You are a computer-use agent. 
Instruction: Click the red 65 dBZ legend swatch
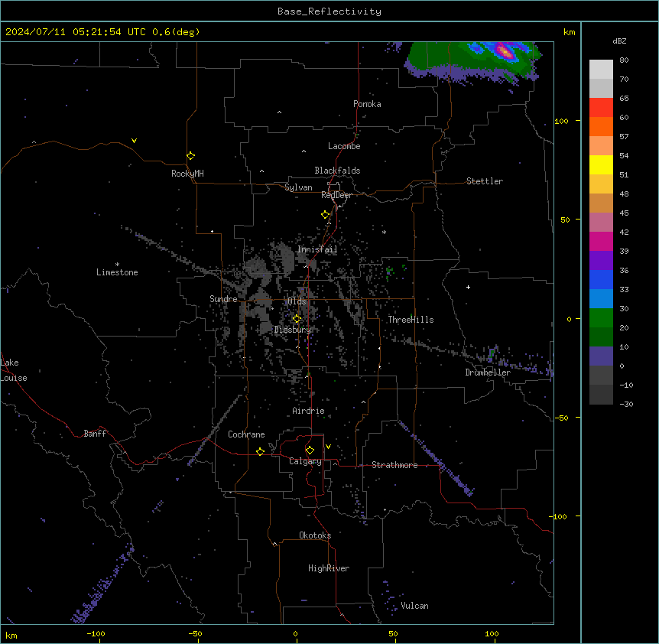[601, 108]
